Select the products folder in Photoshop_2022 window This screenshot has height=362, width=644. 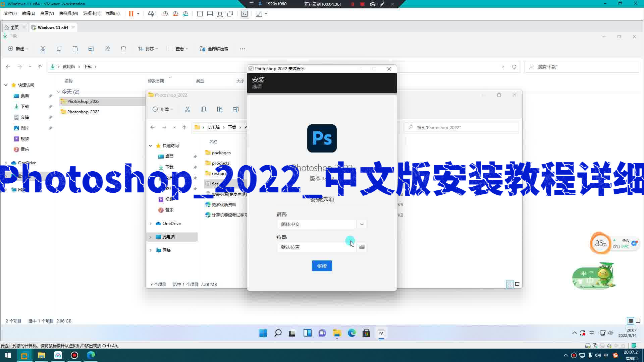[x=220, y=163]
